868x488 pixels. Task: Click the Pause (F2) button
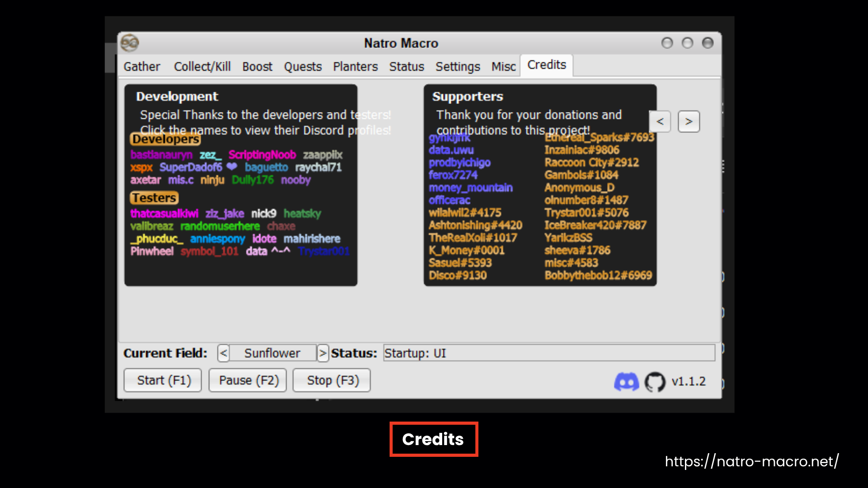tap(248, 380)
